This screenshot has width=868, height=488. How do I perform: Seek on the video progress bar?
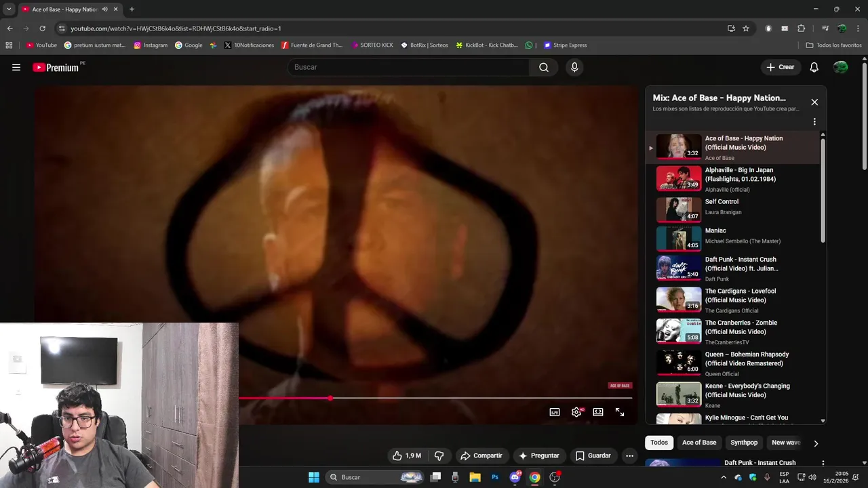(435, 398)
